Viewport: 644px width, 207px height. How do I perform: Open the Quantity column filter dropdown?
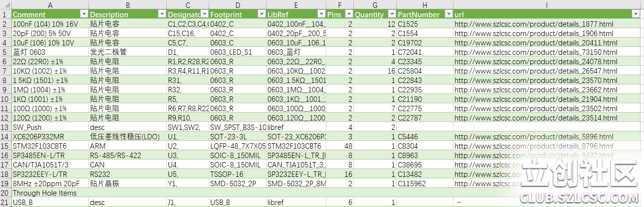click(391, 14)
